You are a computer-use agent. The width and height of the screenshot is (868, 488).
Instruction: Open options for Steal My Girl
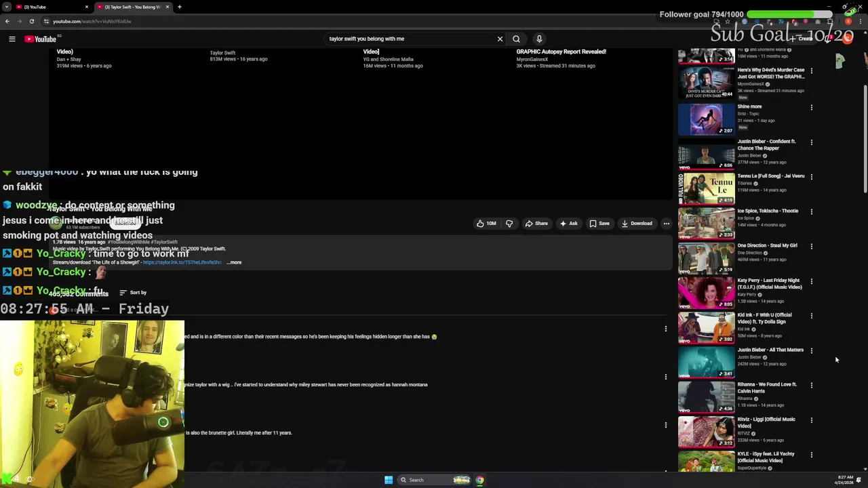(811, 246)
